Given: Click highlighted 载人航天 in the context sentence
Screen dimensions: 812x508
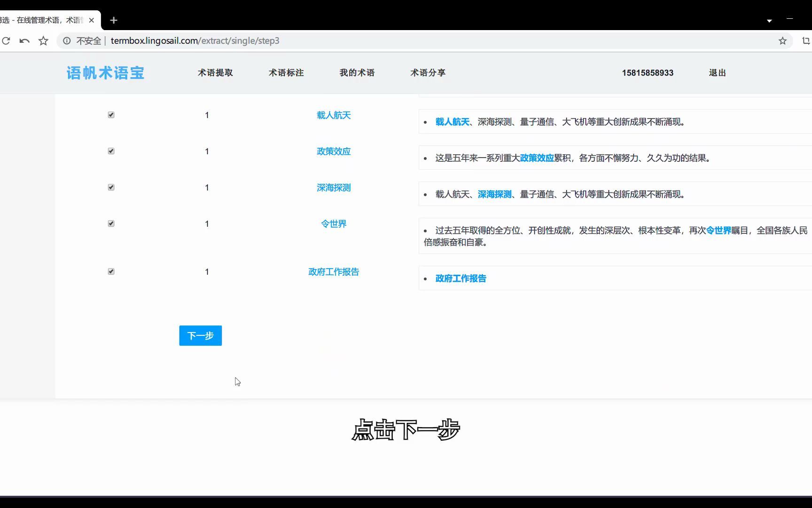Looking at the screenshot, I should point(453,122).
